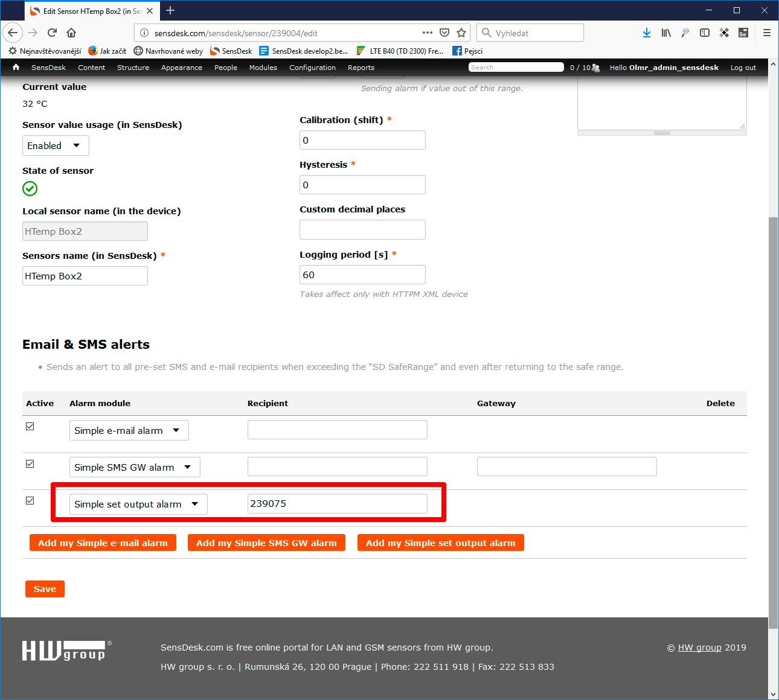Viewport: 779px width, 700px height.
Task: Click recipient field of Simple e-mail alarm
Action: [338, 430]
